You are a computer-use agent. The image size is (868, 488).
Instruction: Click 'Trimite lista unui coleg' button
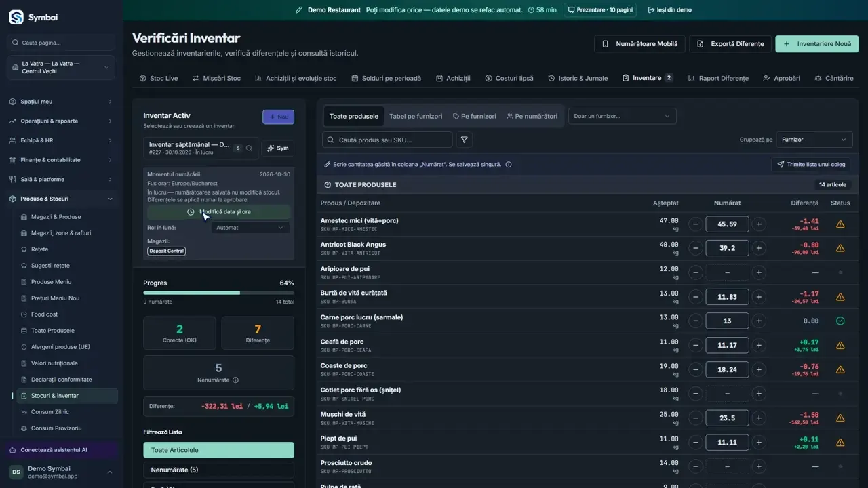tap(812, 165)
